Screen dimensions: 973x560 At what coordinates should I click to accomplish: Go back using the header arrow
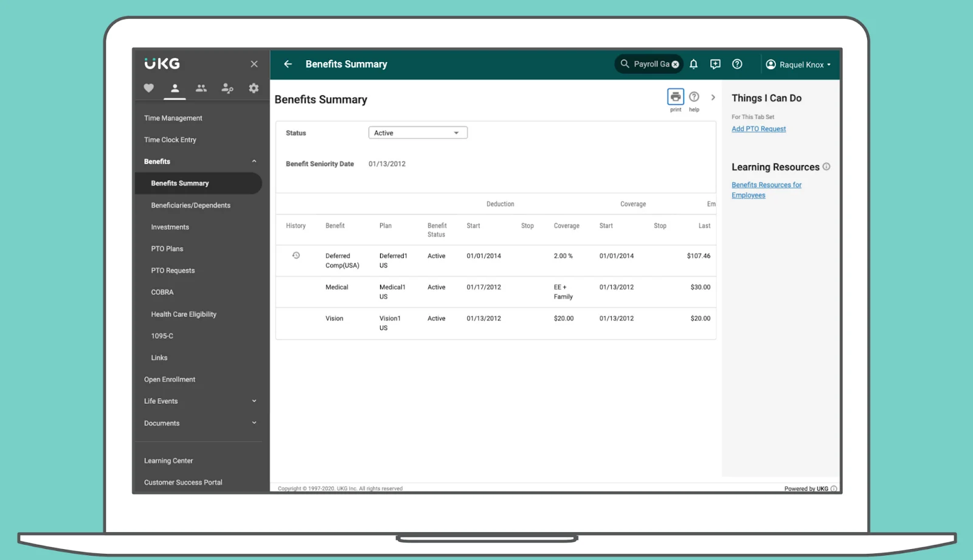click(x=288, y=64)
